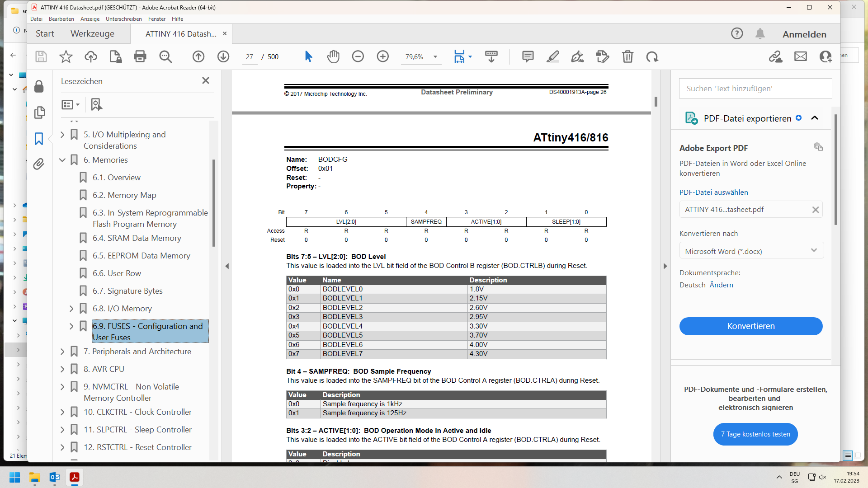Click the trash delete icon
This screenshot has height=488, width=868.
(x=627, y=56)
